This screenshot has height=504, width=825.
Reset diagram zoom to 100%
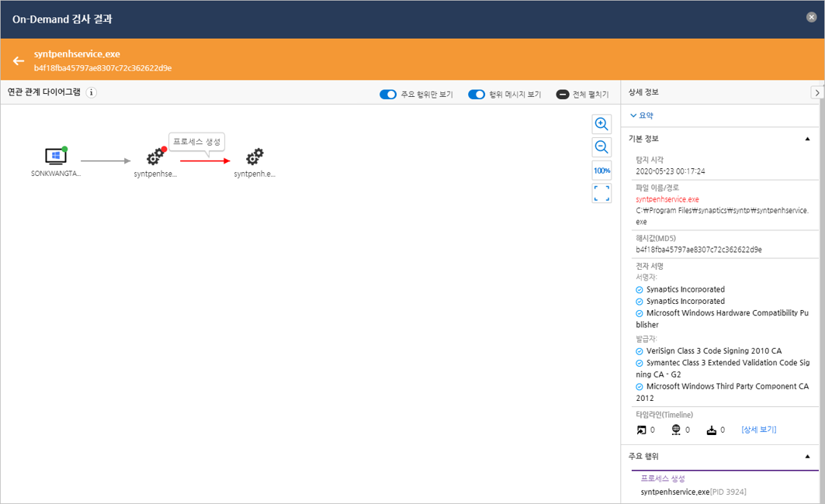pos(601,171)
